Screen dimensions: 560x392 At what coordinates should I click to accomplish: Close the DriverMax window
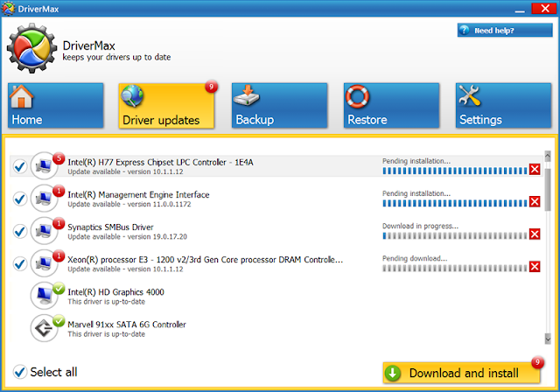click(544, 8)
